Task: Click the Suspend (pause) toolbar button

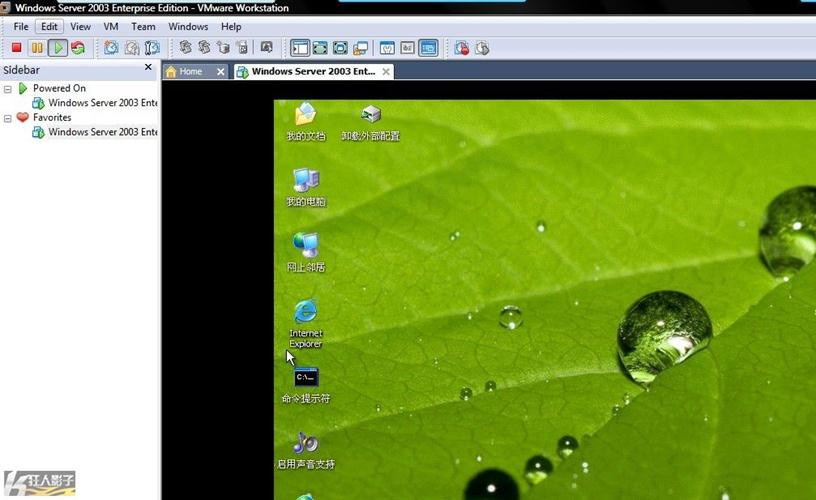Action: point(37,48)
